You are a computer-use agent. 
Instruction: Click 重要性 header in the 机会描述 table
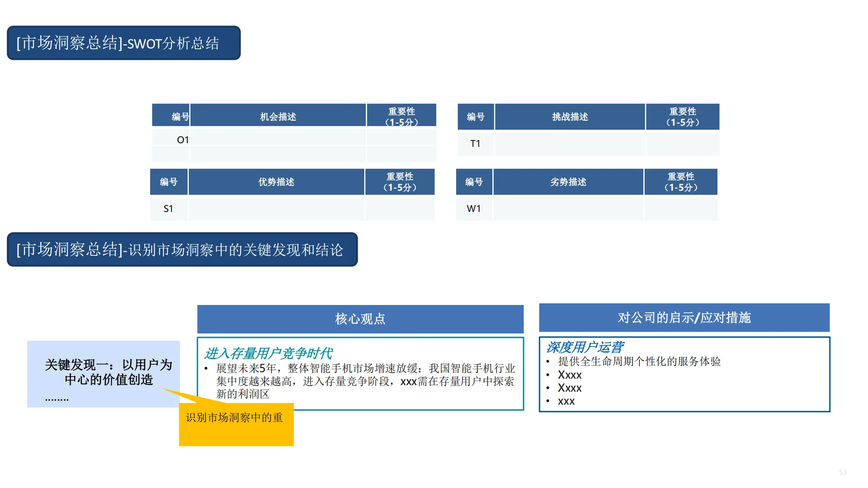[401, 116]
